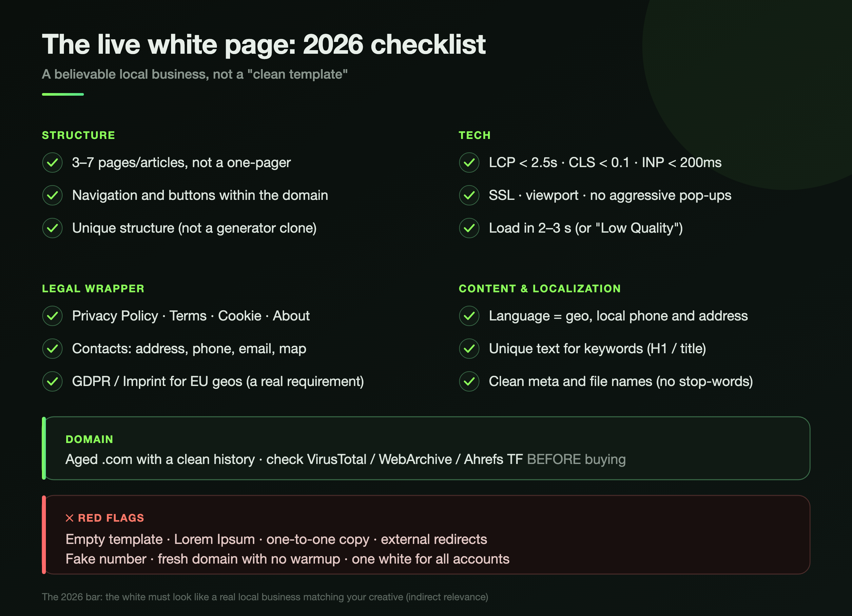Click text 'Navigation and buttons within the domain'
This screenshot has width=852, height=616.
[x=200, y=195]
